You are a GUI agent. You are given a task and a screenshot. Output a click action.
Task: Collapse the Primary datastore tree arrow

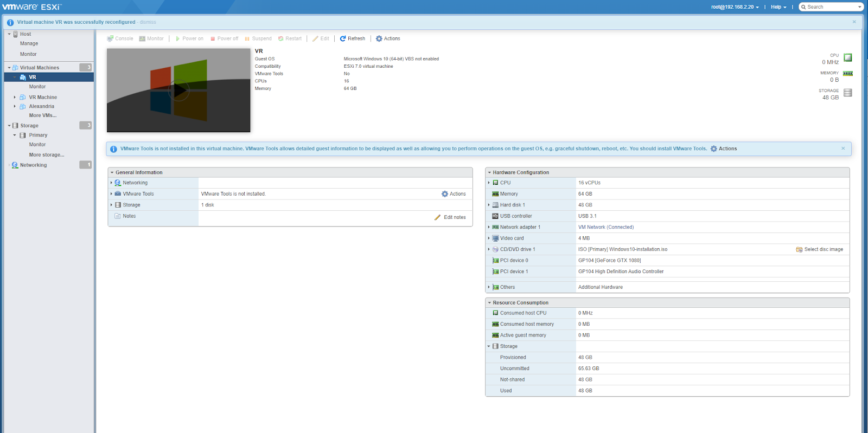click(15, 135)
